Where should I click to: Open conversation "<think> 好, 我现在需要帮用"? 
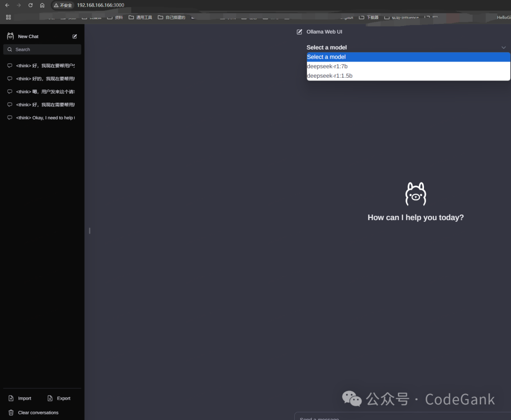43,105
